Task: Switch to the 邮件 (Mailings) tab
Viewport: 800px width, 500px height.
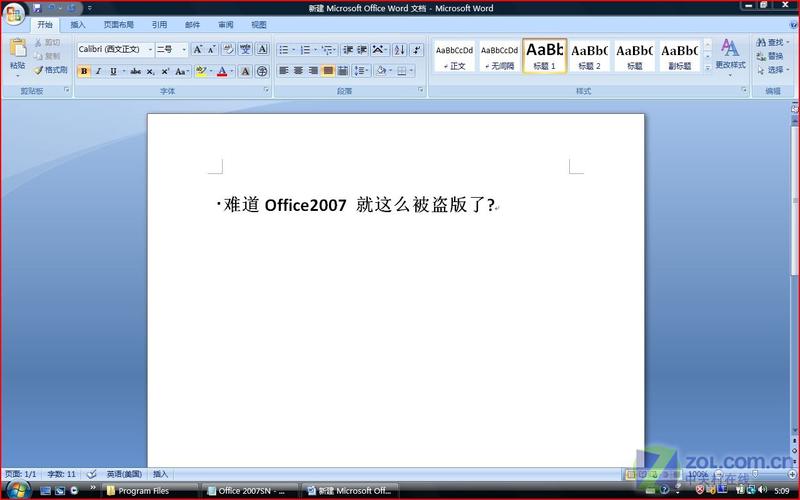Action: point(192,24)
